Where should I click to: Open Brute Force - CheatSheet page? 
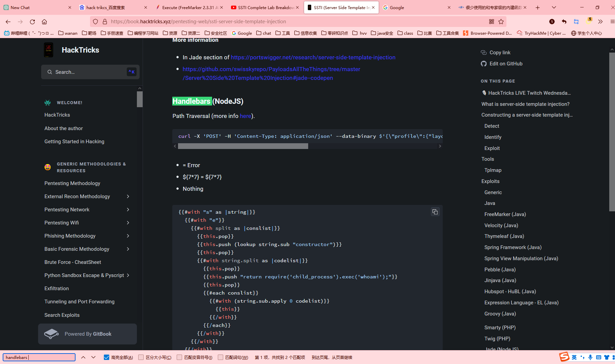[x=73, y=262]
